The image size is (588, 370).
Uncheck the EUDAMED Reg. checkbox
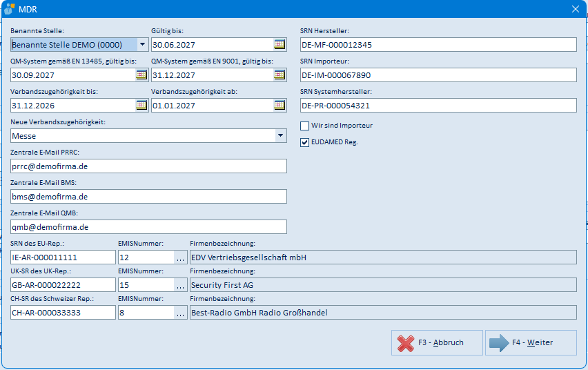[304, 142]
